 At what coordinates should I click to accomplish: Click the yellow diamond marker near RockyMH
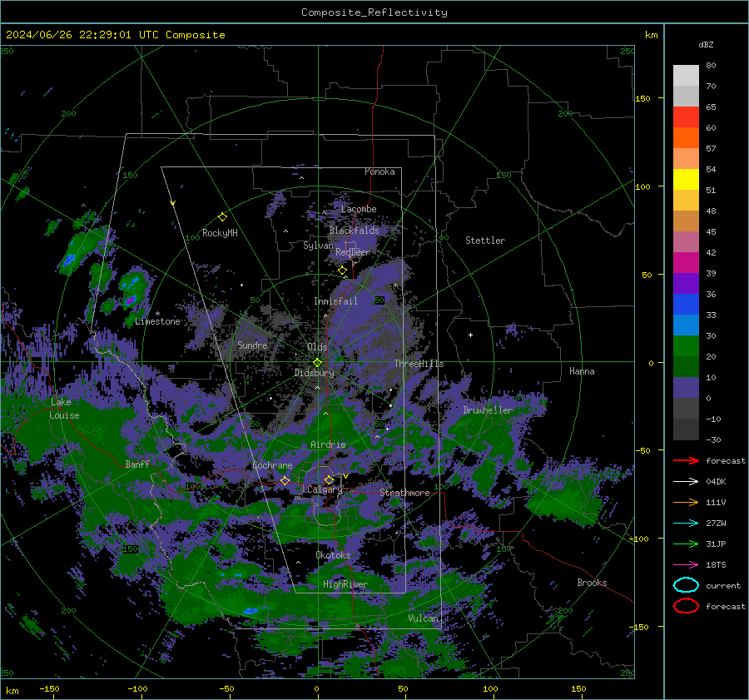coord(222,217)
